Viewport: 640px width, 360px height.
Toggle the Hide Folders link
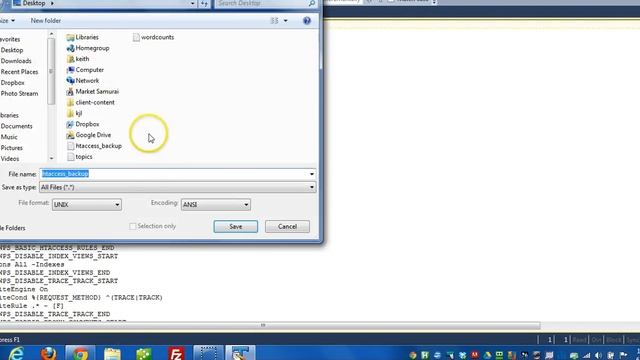[x=12, y=228]
